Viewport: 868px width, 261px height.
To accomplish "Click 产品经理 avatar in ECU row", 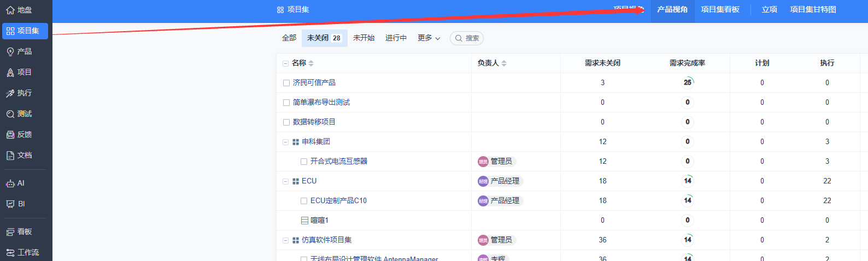I will pyautogui.click(x=483, y=181).
